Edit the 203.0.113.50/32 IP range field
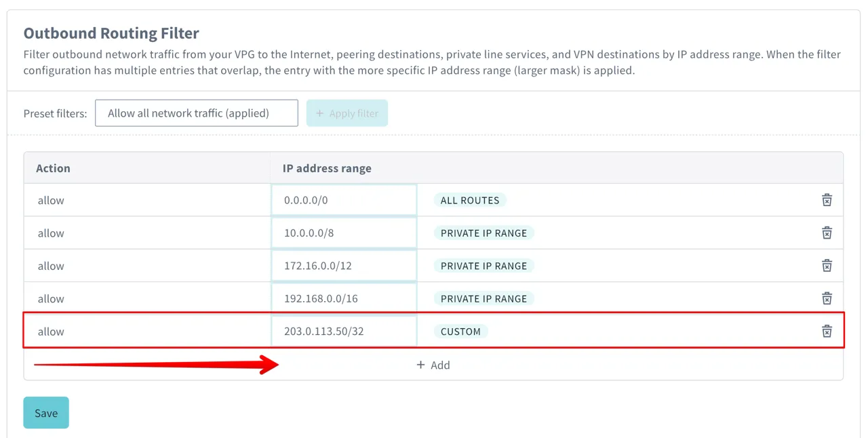868x438 pixels. pos(344,332)
